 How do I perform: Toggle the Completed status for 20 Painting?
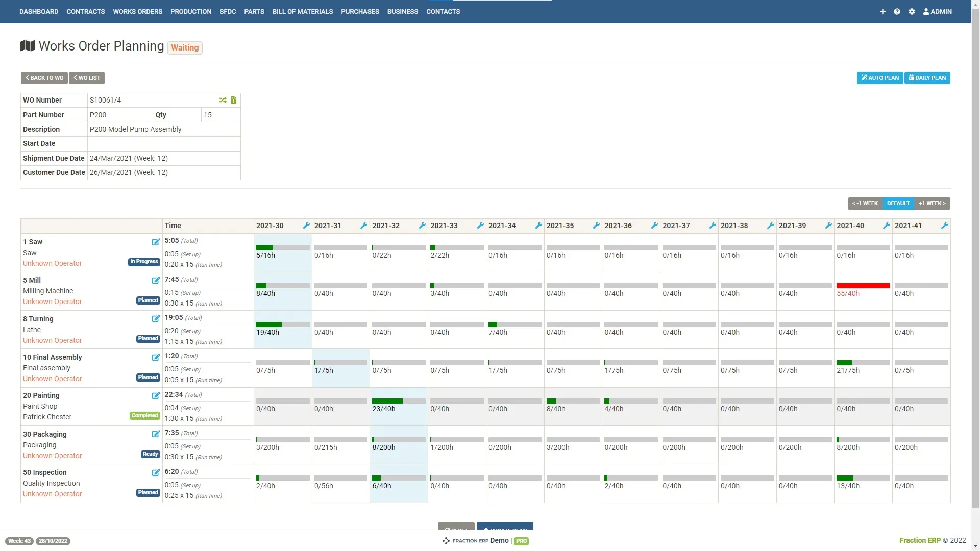click(144, 415)
